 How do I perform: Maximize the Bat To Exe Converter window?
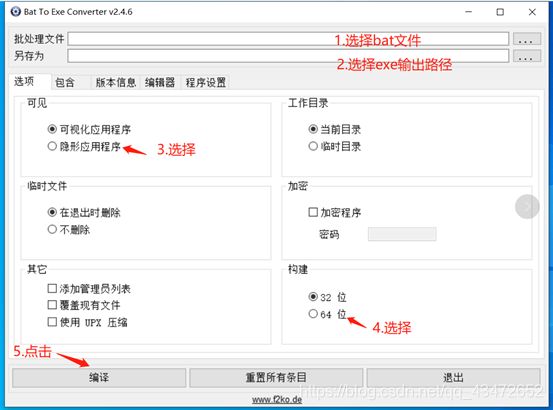tap(500, 12)
